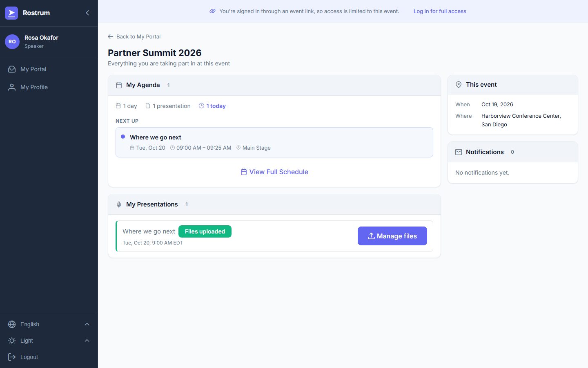Click the Manage files button

[392, 236]
